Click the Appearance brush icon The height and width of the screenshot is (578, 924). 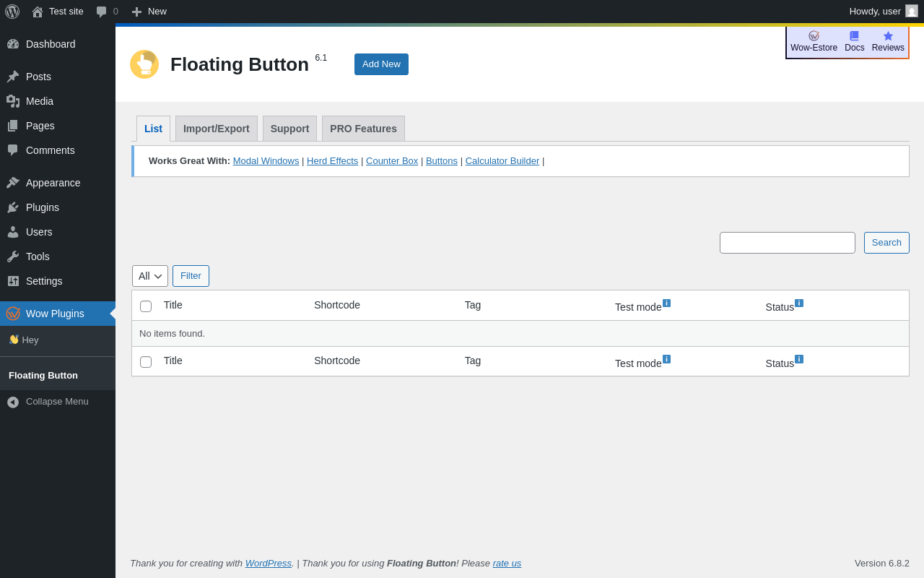click(13, 183)
